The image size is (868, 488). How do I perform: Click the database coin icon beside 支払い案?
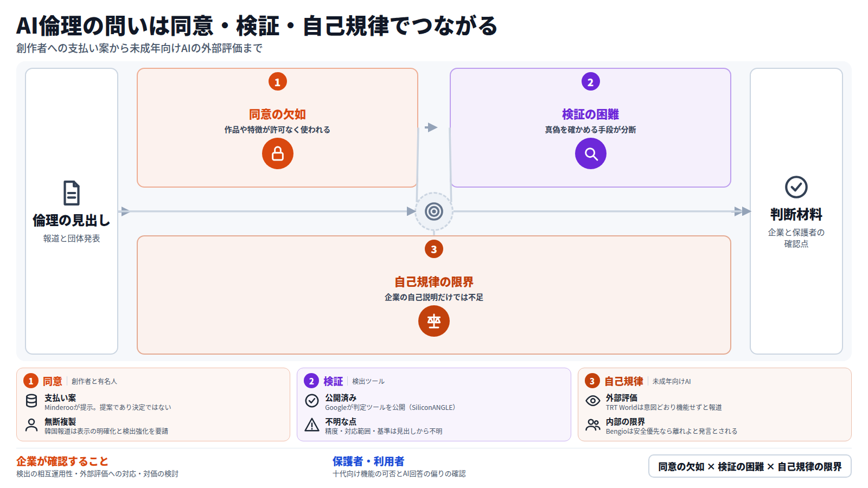click(31, 401)
